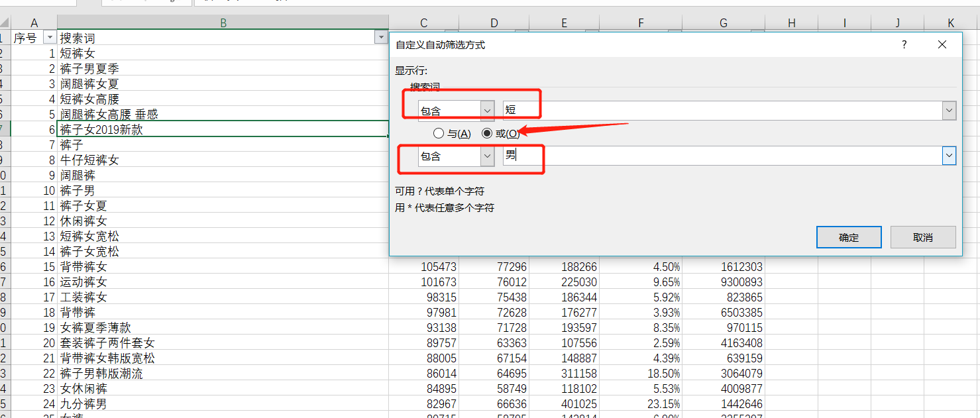The width and height of the screenshot is (980, 418).
Task: Click the value 1612303 in column G
Action: click(x=741, y=267)
